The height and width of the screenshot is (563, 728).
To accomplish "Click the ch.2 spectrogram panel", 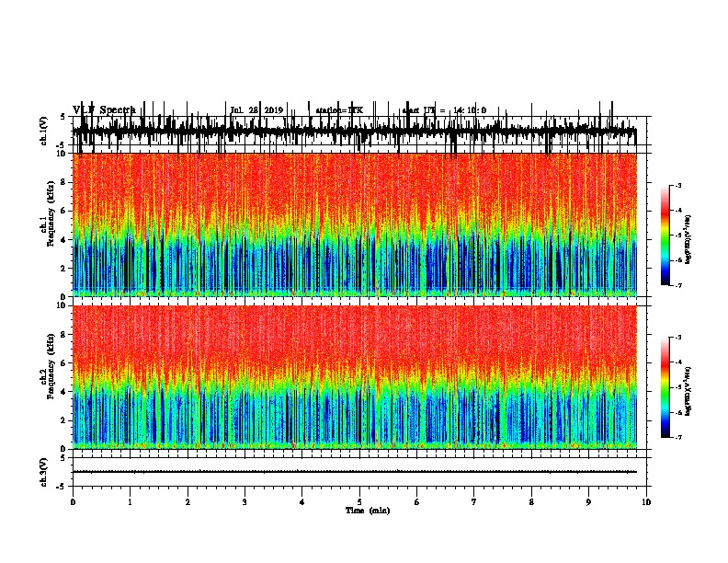I will point(355,377).
